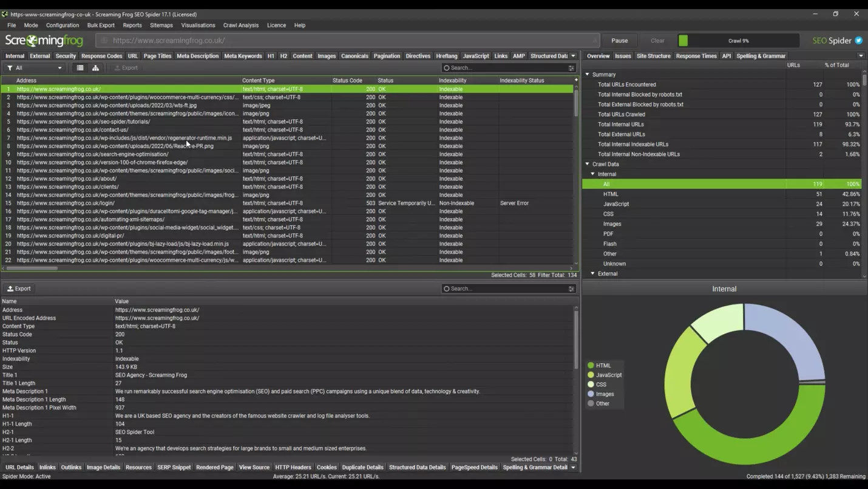This screenshot has height=489, width=868.
Task: Click Export button in lower details panel
Action: coord(19,289)
